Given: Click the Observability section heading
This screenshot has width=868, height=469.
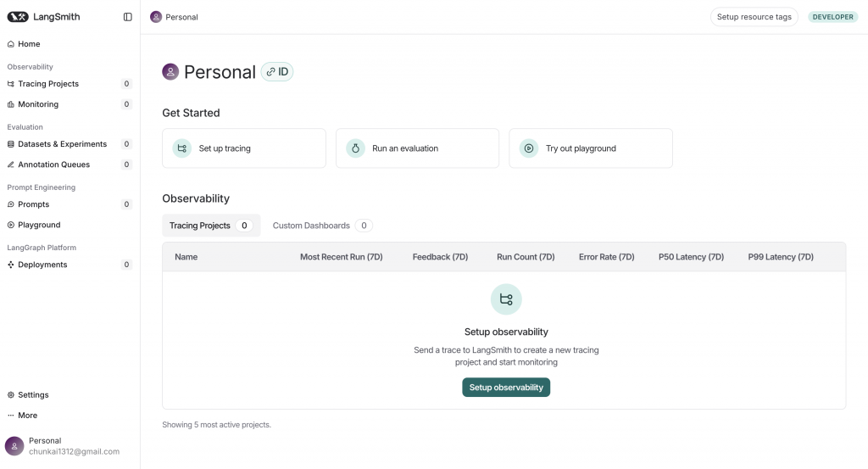Looking at the screenshot, I should (196, 198).
